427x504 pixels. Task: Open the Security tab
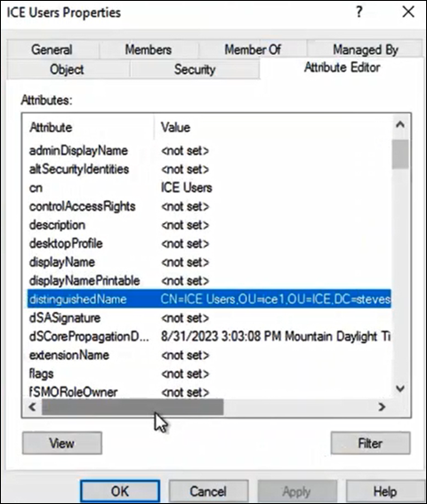coord(195,69)
